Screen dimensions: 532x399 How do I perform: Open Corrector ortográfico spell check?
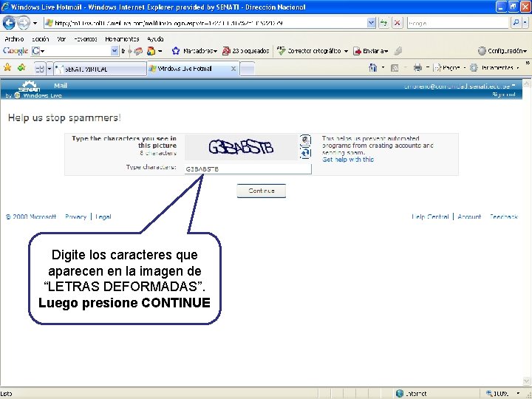pos(313,51)
